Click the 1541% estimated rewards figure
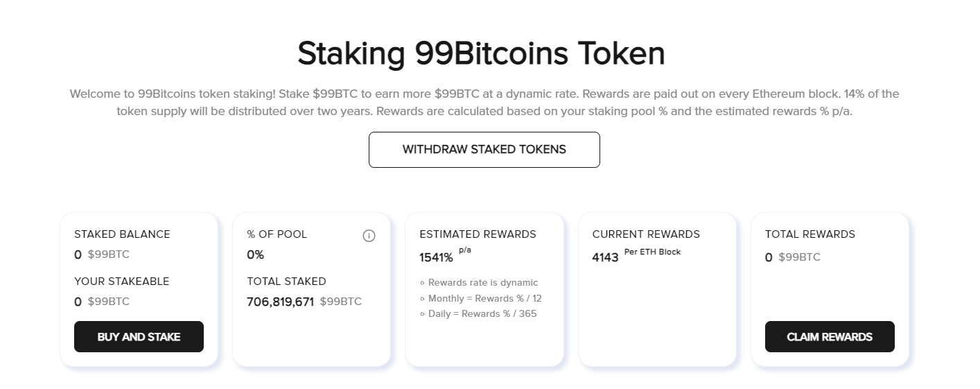 [436, 258]
